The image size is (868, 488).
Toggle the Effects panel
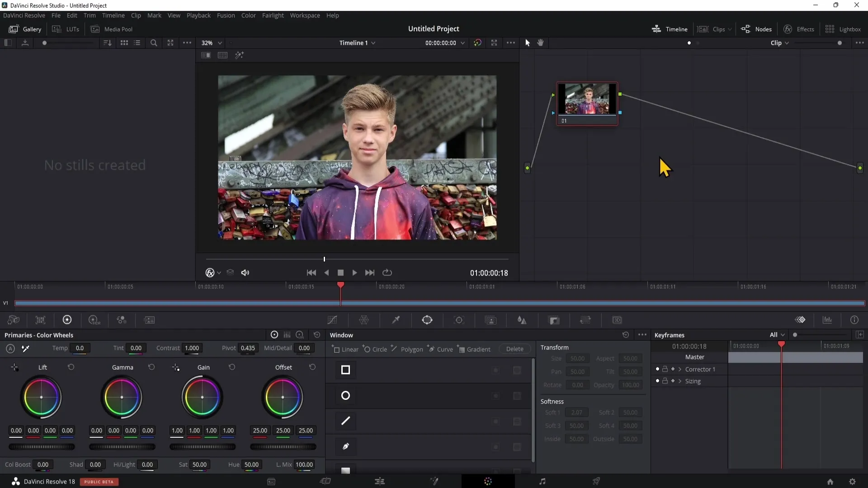(x=799, y=29)
